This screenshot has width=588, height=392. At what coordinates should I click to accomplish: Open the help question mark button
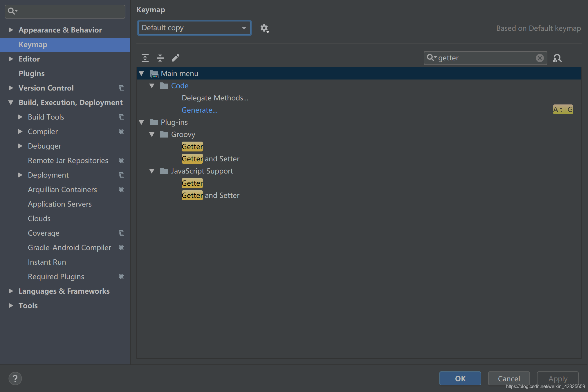(x=15, y=378)
